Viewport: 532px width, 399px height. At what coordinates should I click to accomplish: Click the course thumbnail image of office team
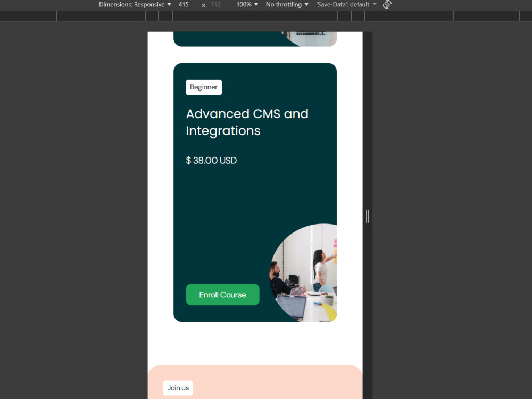[303, 273]
